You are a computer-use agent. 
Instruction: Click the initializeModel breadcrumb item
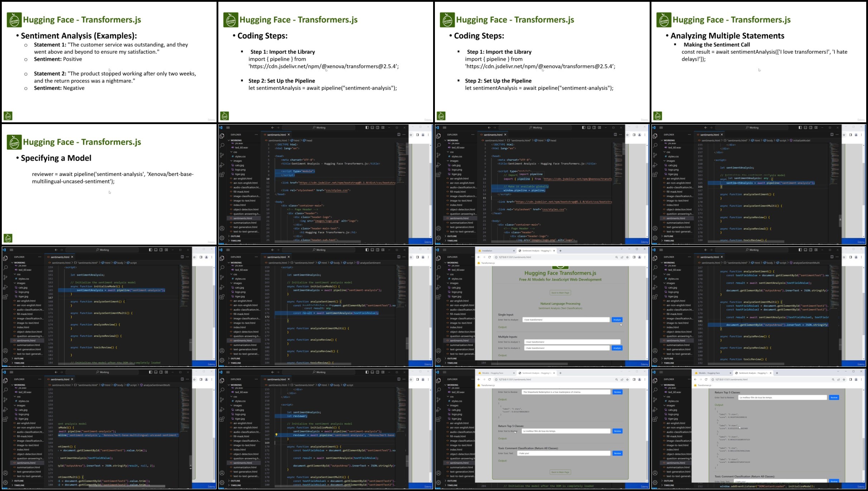(x=801, y=141)
